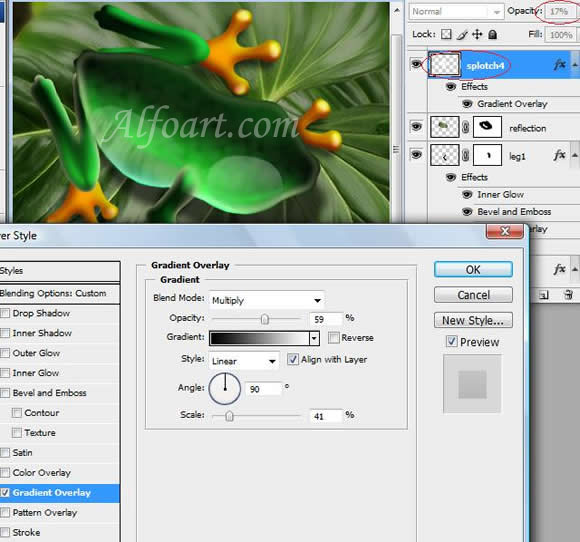The width and height of the screenshot is (580, 542).
Task: Select Drop Shadow in the styles list
Action: click(x=41, y=313)
